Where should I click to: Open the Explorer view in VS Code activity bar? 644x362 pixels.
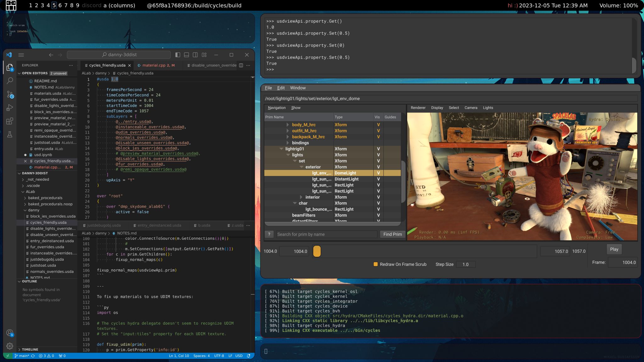click(10, 68)
